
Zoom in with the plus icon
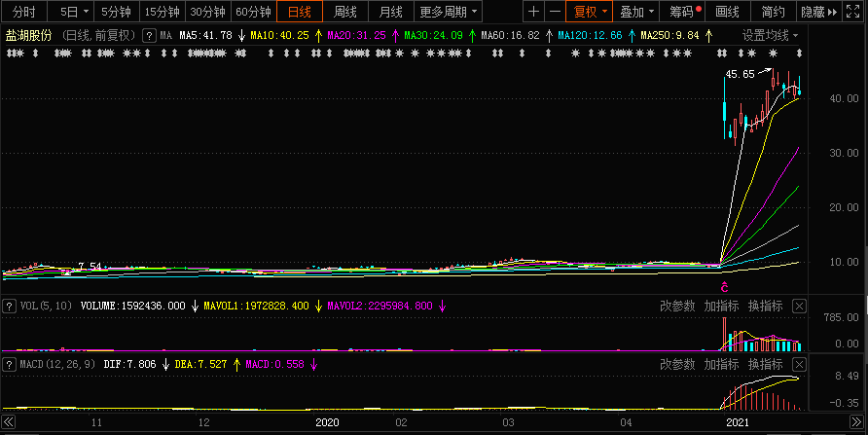pos(533,12)
